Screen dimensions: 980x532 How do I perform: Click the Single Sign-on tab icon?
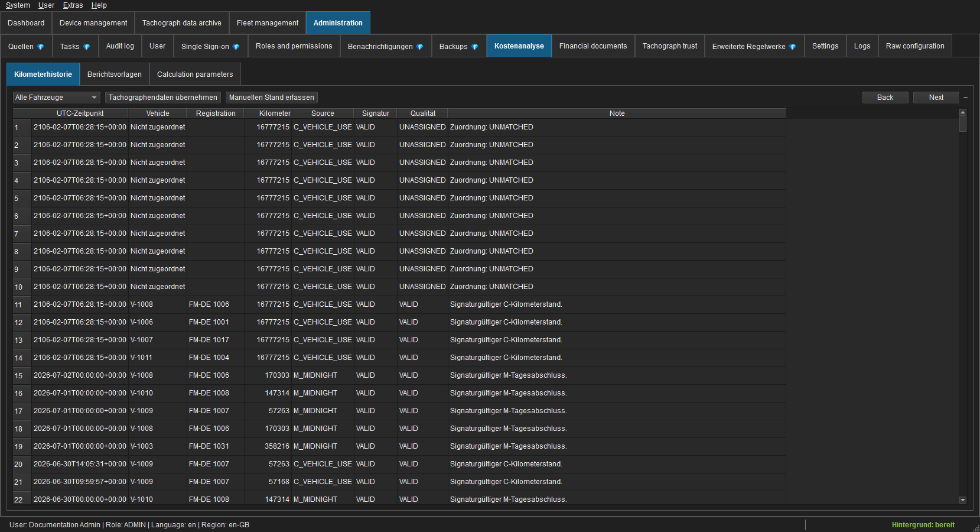[236, 47]
